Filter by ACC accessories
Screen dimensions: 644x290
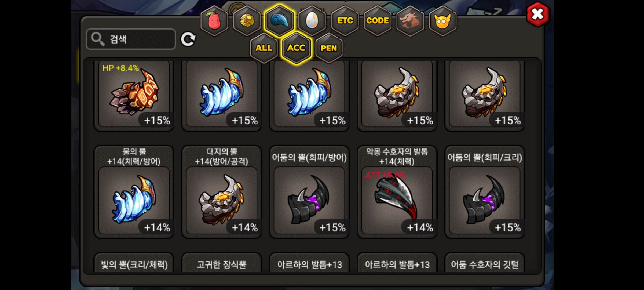tap(296, 48)
